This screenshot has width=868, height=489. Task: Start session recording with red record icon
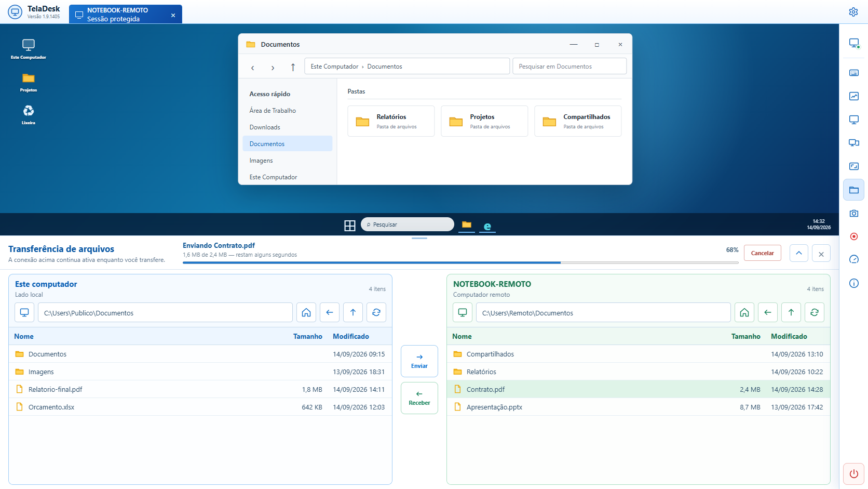(853, 236)
